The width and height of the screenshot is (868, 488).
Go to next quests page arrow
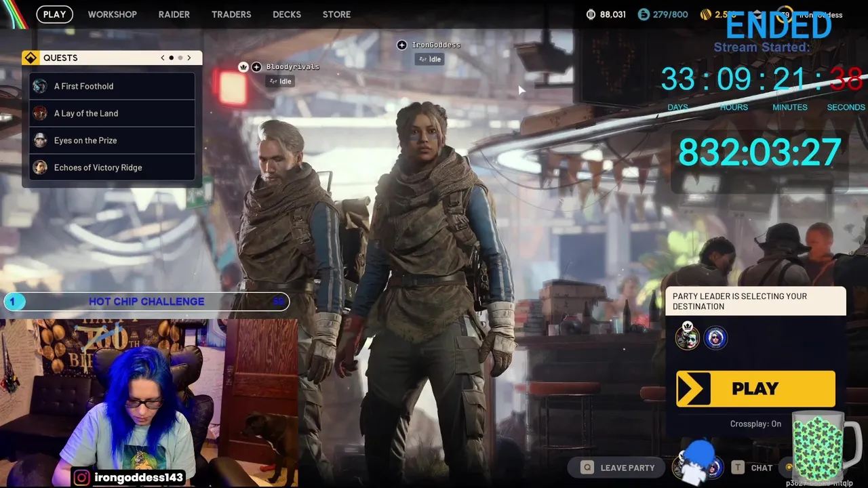click(x=189, y=58)
